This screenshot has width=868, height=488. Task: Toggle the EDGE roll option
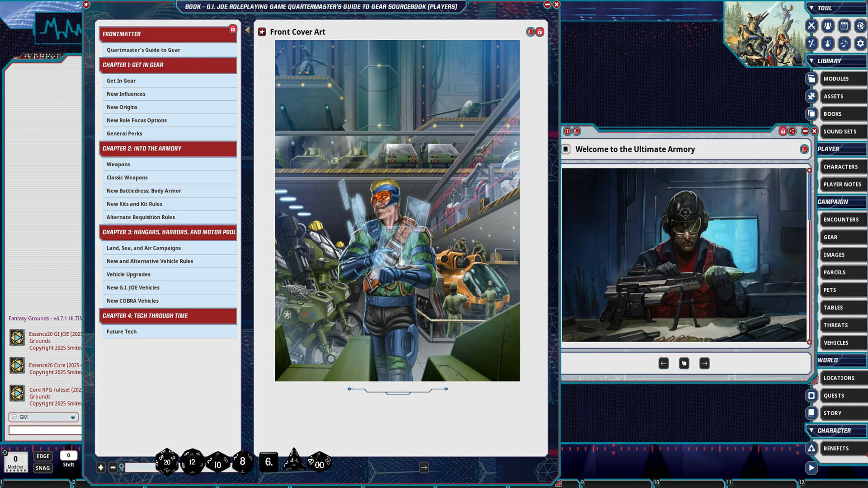[43, 456]
